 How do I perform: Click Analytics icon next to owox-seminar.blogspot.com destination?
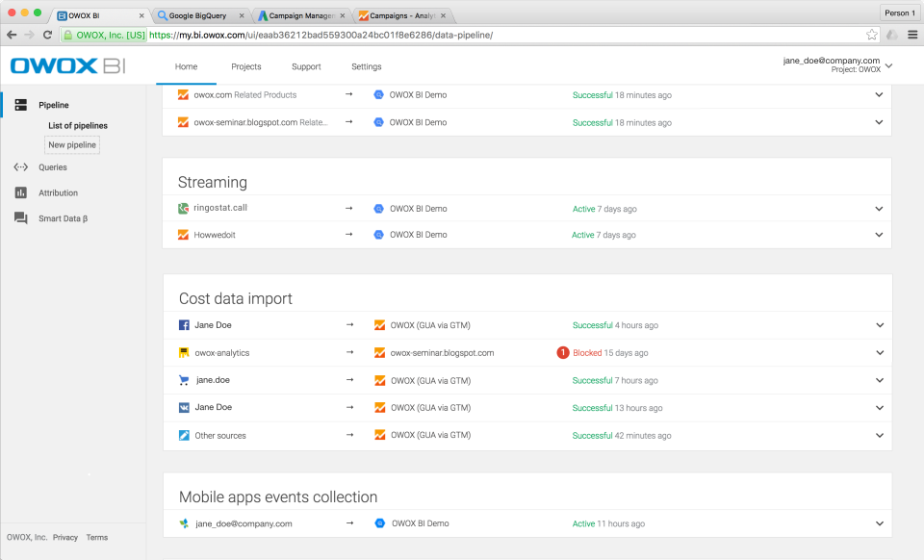pos(379,353)
